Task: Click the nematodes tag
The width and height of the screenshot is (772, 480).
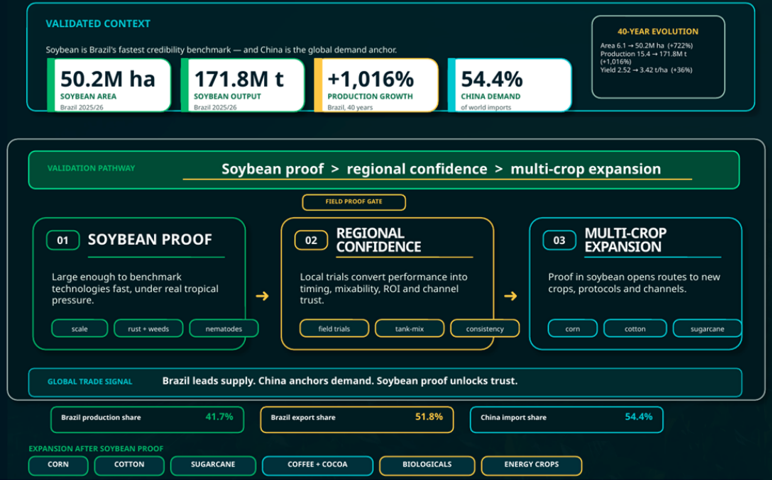Action: 224,329
